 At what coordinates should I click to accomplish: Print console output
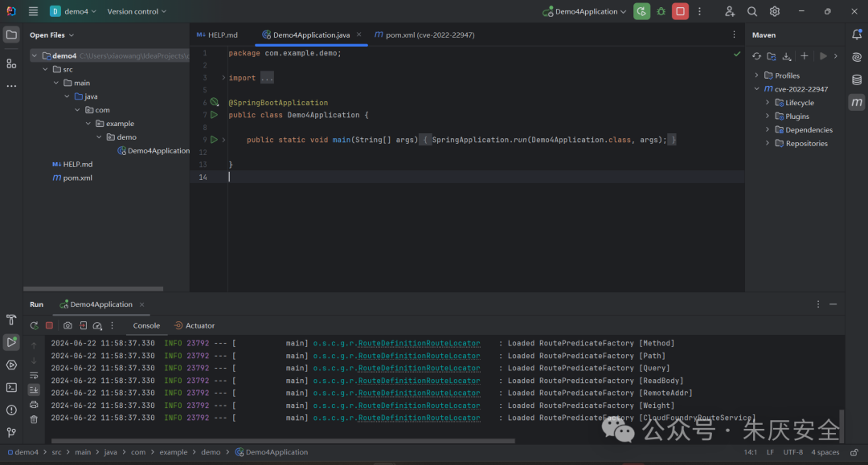tap(34, 405)
